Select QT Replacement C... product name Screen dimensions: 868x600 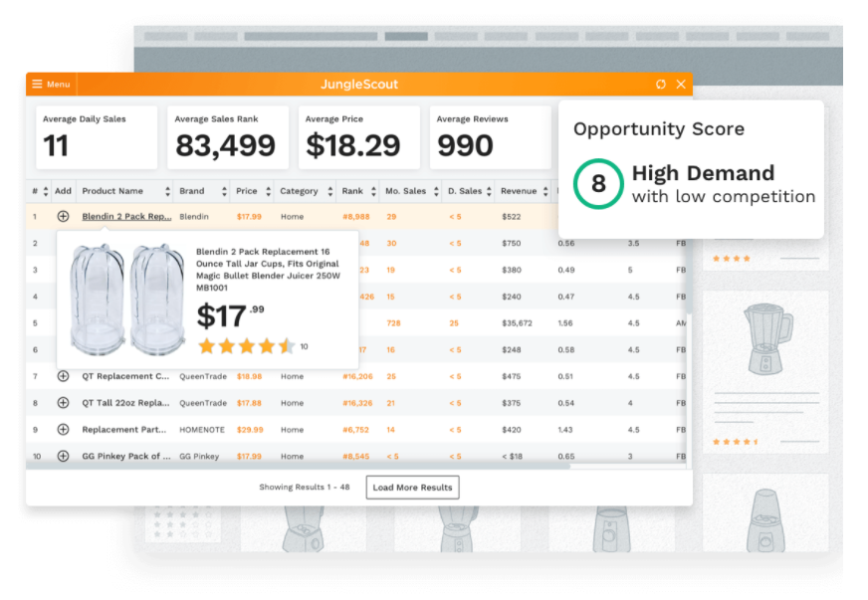pyautogui.click(x=125, y=376)
